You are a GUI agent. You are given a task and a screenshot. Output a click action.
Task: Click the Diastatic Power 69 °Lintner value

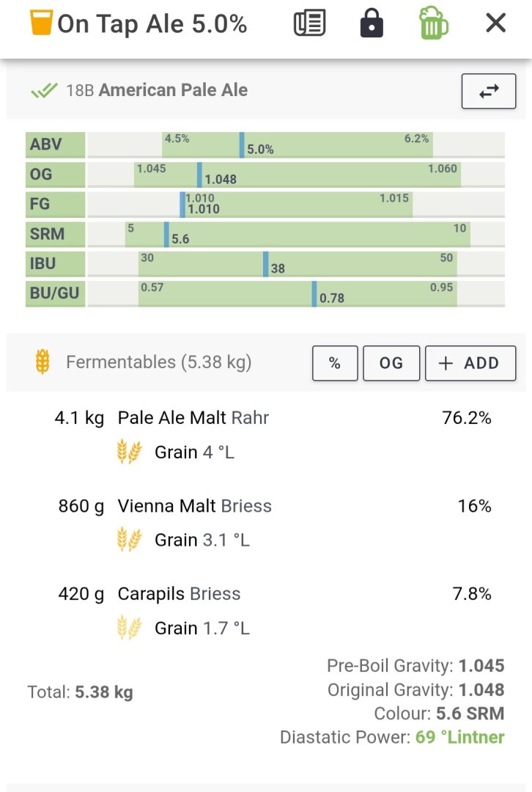pos(460,737)
